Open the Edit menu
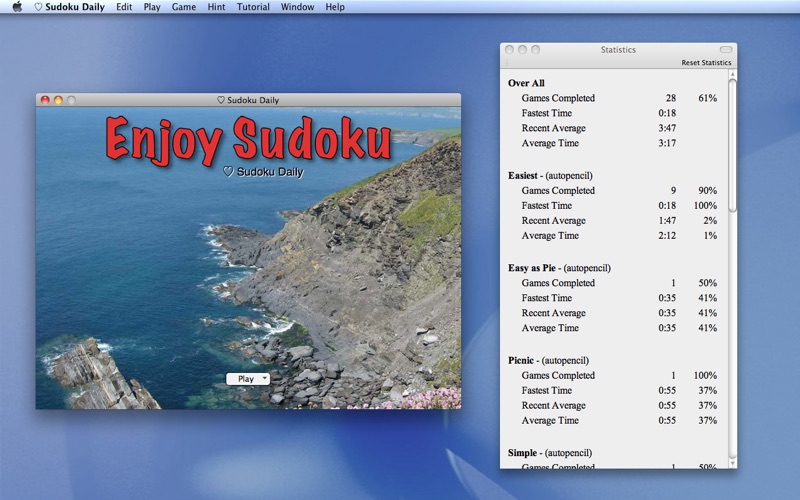This screenshot has height=500, width=800. click(124, 7)
